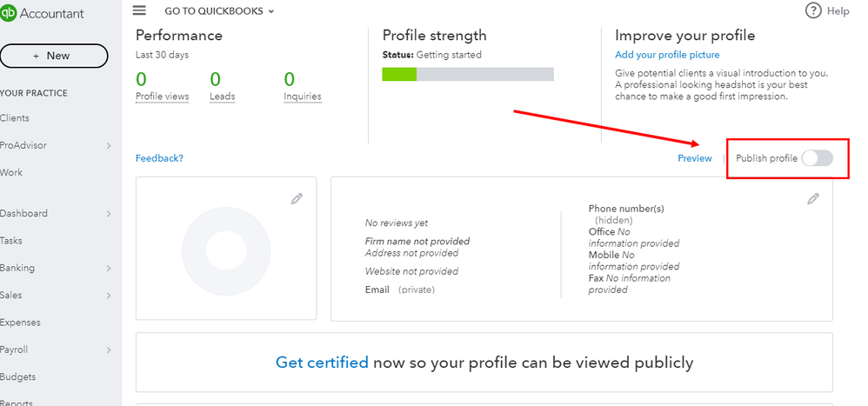Edit contact info card pencil icon
This screenshot has width=868, height=406.
tap(812, 198)
